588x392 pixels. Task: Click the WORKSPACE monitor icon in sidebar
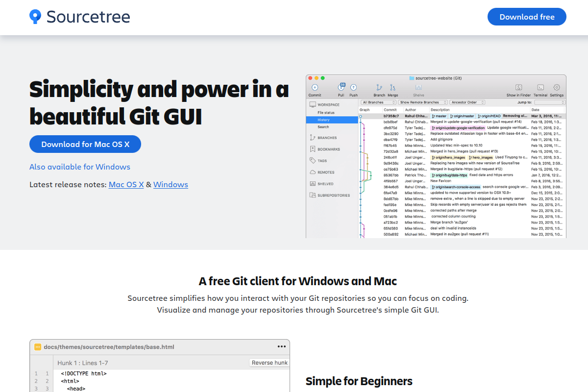coord(313,104)
